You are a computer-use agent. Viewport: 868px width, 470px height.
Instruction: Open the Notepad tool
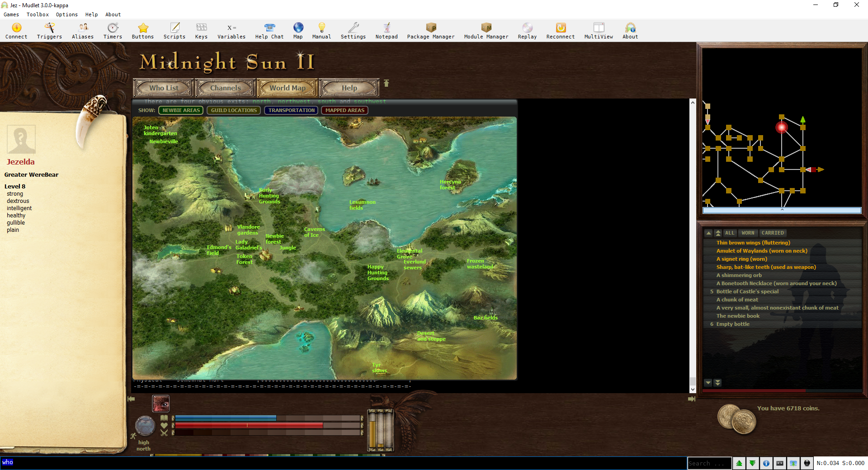point(387,31)
